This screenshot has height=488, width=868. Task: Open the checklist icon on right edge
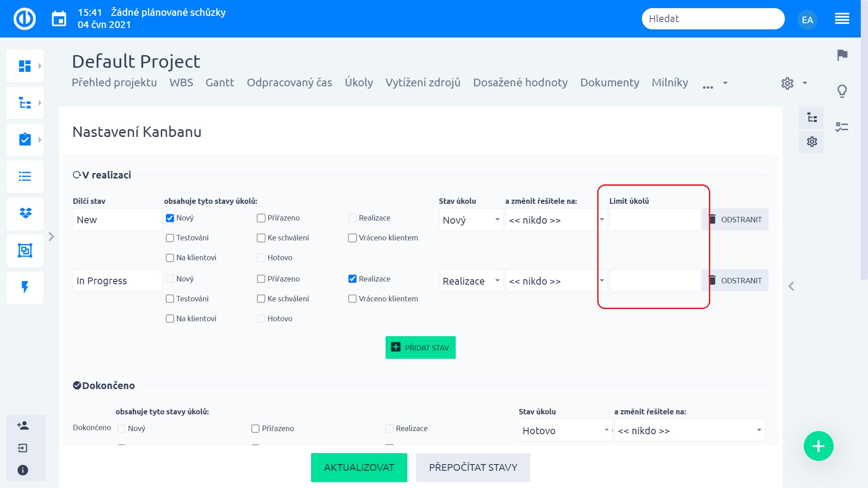pos(842,127)
